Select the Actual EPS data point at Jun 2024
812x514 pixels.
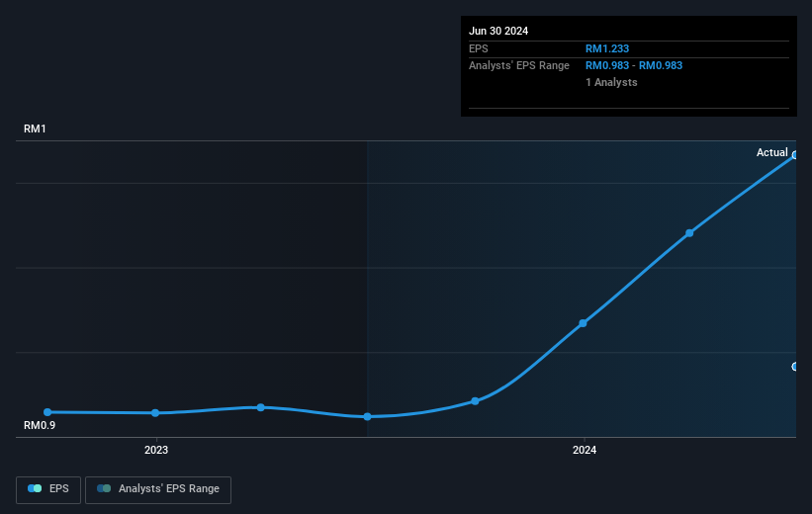click(x=795, y=155)
